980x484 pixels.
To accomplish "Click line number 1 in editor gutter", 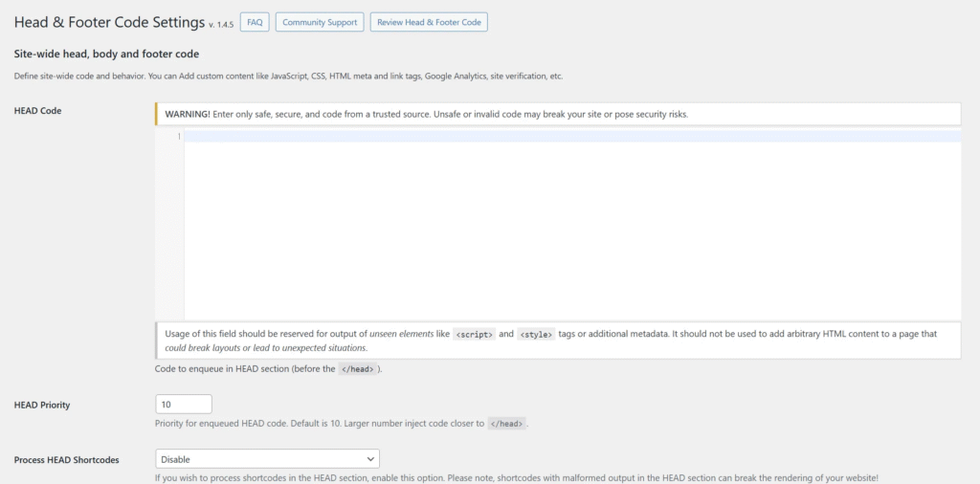I will pos(178,137).
